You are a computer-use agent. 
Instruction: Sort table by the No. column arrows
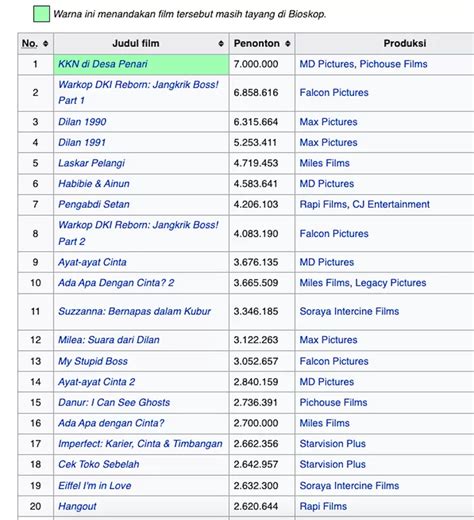pyautogui.click(x=46, y=44)
